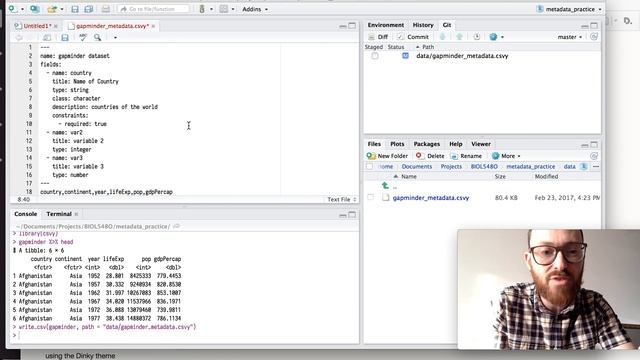
Task: Open the recent files dropdown arrow
Action: coord(62,9)
